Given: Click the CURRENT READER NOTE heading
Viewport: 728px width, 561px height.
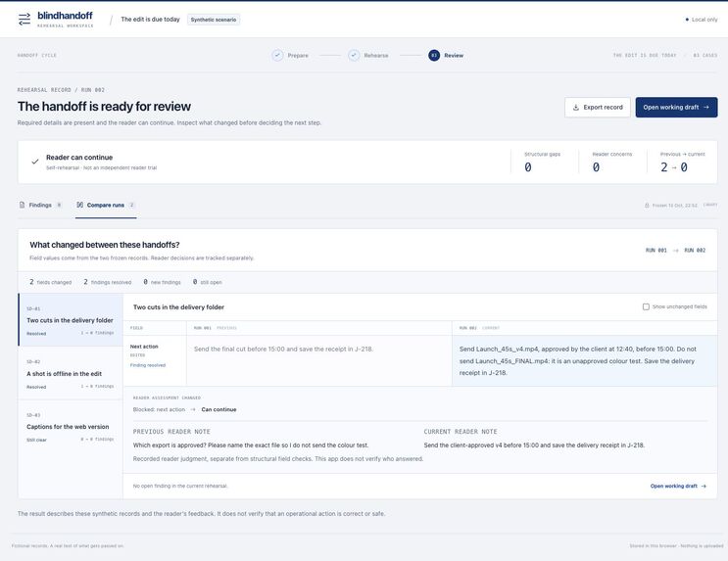Looking at the screenshot, I should click(461, 432).
